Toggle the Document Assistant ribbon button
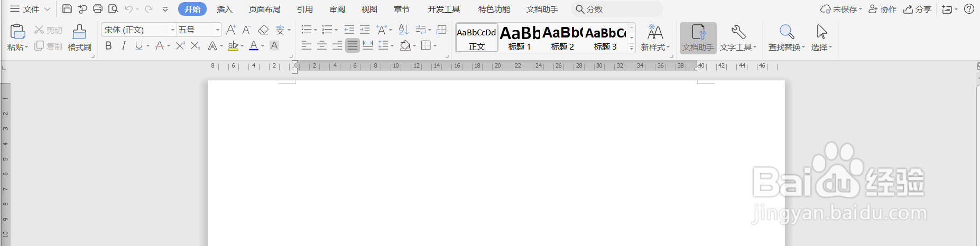Image resolution: width=980 pixels, height=246 pixels. [x=698, y=37]
